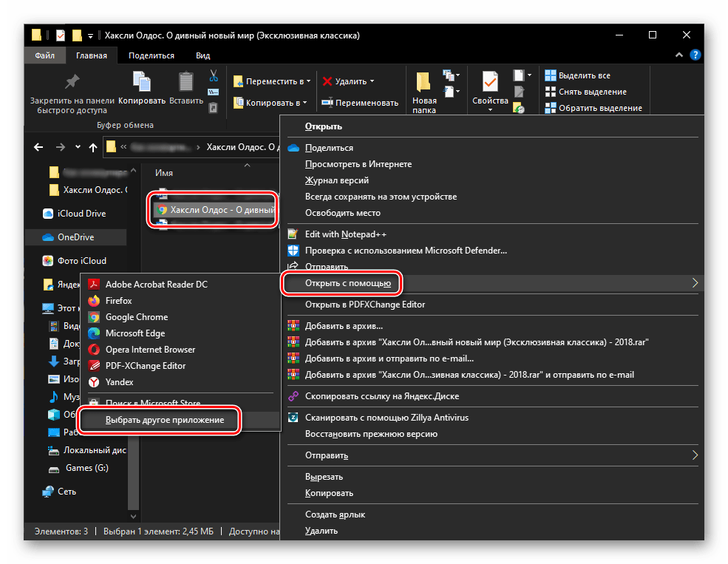
Task: Click the Новая папка folder icon
Action: coord(423,82)
